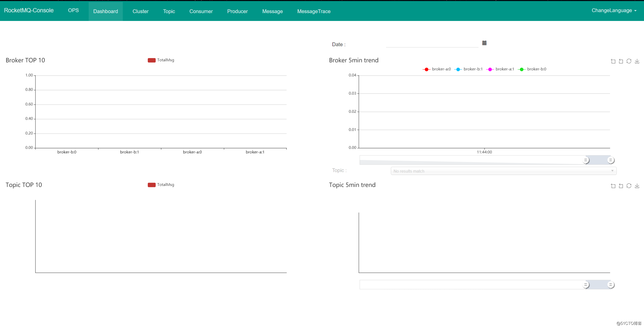Viewport: 644px width, 328px height.
Task: Open the Topic select dropdown
Action: 504,171
